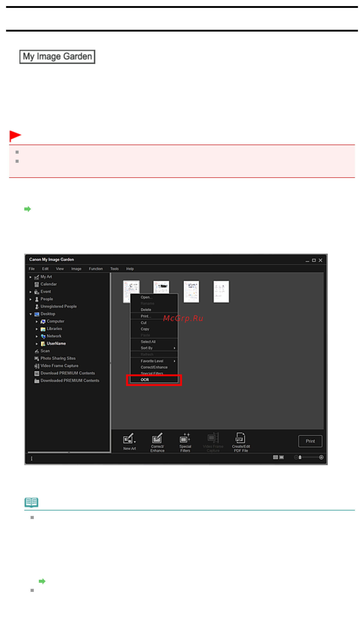
Task: Choose Delete in context menu
Action: click(x=154, y=310)
